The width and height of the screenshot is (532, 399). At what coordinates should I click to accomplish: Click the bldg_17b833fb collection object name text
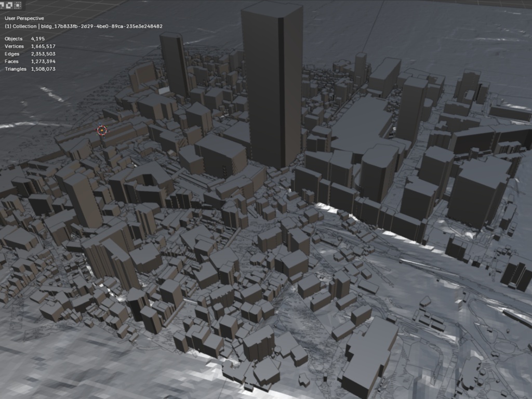click(102, 26)
